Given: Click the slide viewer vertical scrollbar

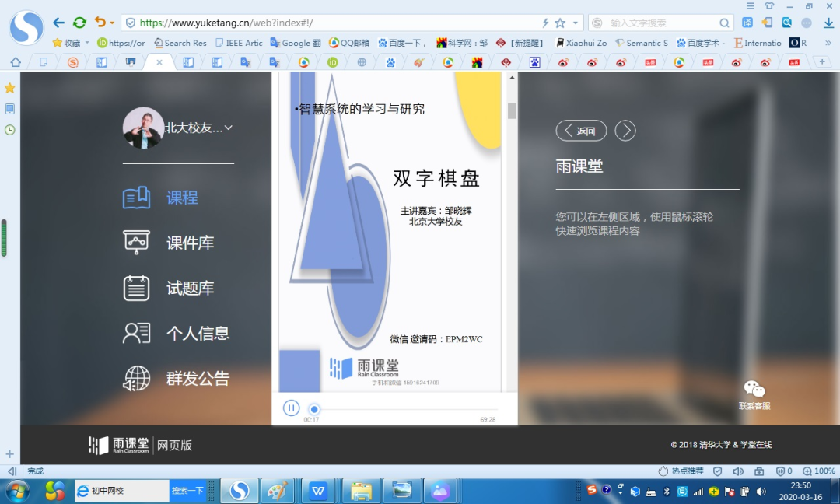Looking at the screenshot, I should [x=512, y=111].
